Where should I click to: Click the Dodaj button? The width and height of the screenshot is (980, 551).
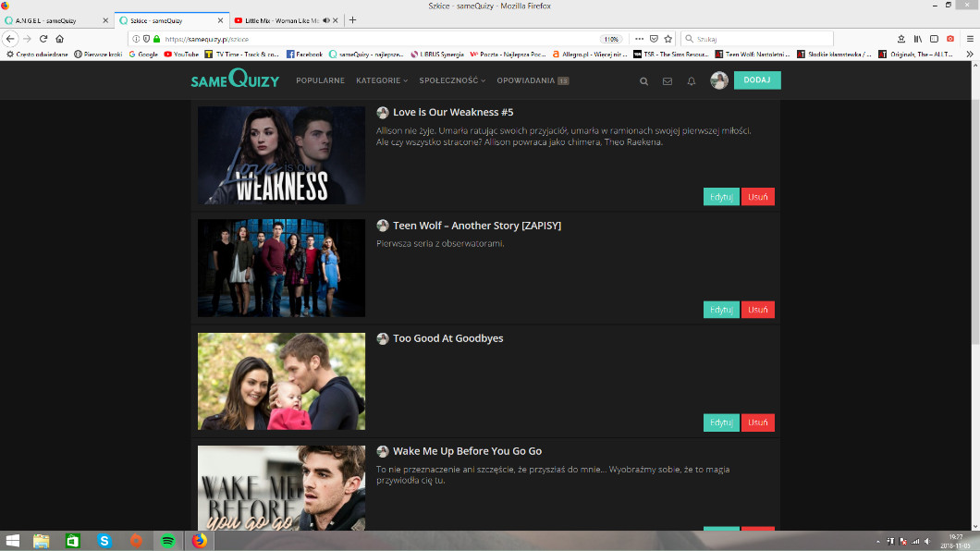[756, 80]
